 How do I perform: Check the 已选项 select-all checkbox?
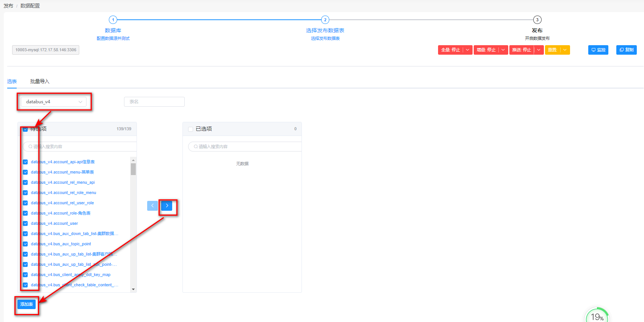[191, 129]
